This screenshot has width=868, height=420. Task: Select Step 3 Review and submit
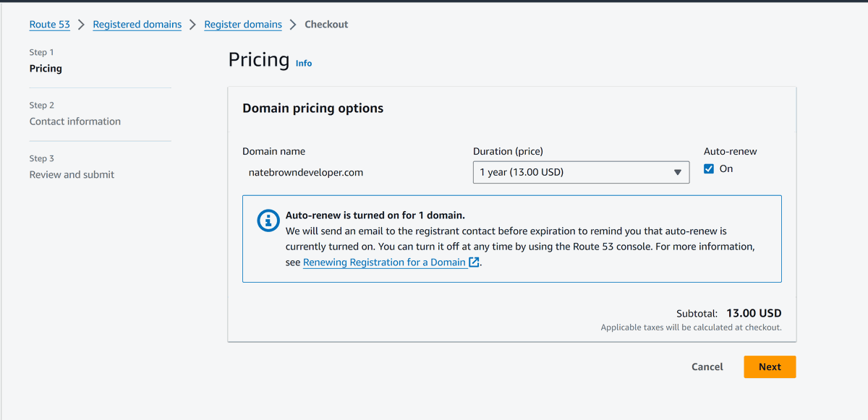click(72, 174)
